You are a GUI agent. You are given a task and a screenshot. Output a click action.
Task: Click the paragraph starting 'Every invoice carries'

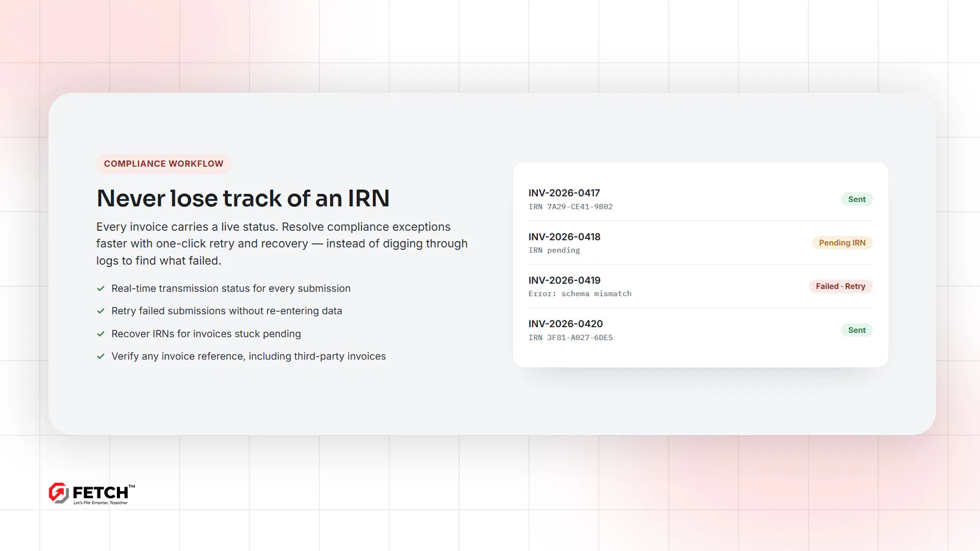pos(282,244)
